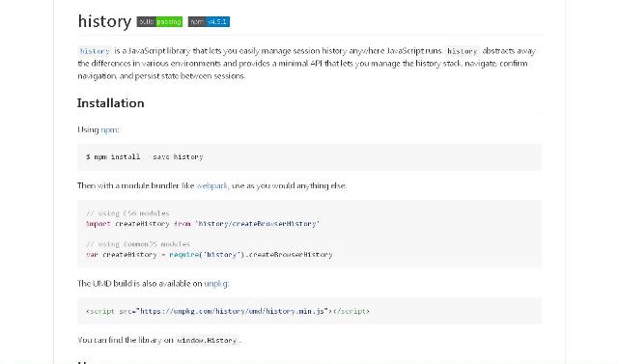
Task: Follow the npm link under Installation
Action: pyautogui.click(x=109, y=129)
